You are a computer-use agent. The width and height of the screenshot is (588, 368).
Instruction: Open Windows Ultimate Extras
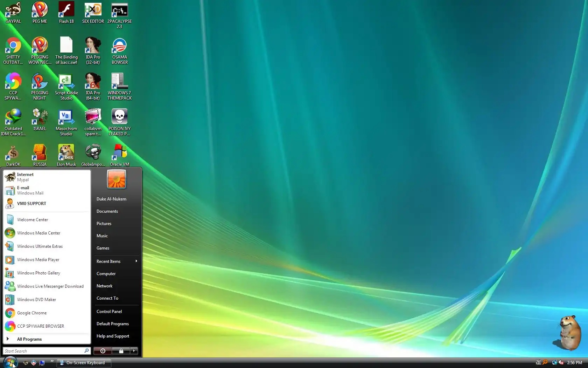pyautogui.click(x=47, y=246)
